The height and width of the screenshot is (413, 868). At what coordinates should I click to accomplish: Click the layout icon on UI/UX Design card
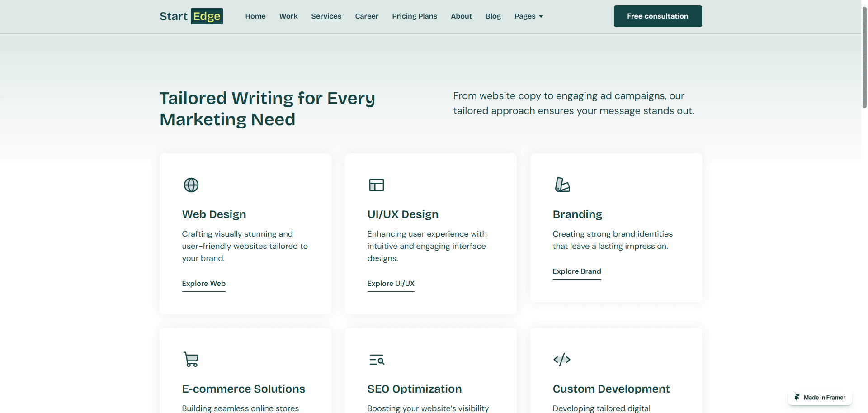[x=377, y=185]
